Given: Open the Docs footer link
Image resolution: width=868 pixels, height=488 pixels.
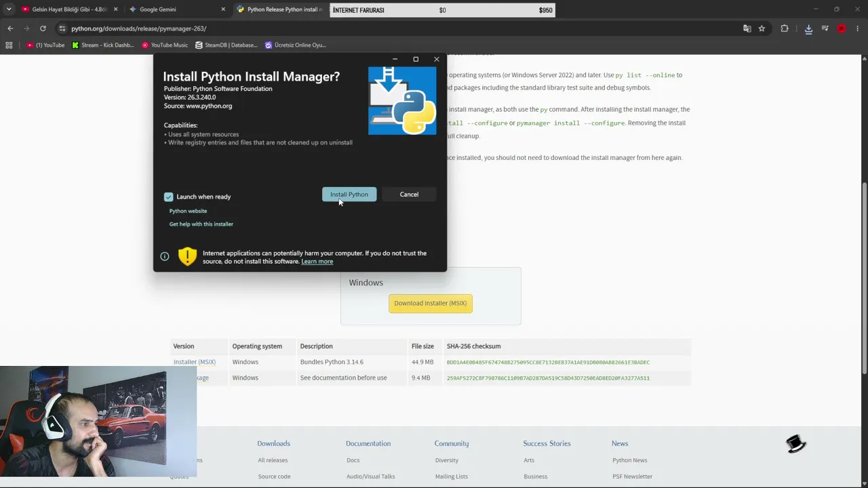Looking at the screenshot, I should coord(353,460).
